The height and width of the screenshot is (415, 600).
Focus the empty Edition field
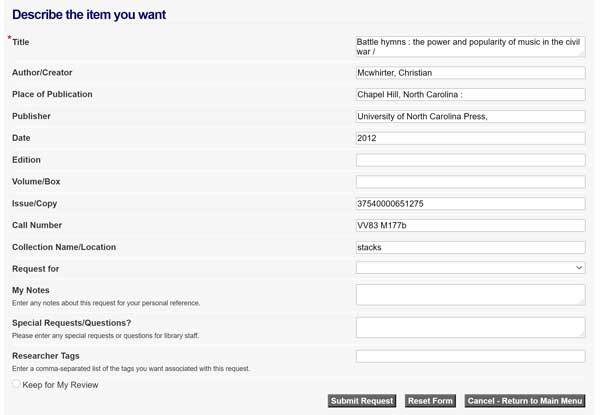pyautogui.click(x=470, y=160)
